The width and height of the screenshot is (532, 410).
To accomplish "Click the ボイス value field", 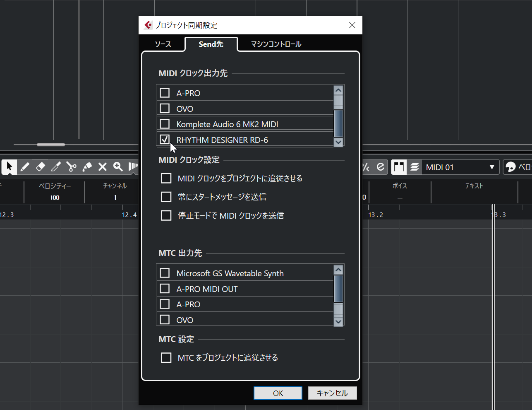I will pyautogui.click(x=400, y=198).
